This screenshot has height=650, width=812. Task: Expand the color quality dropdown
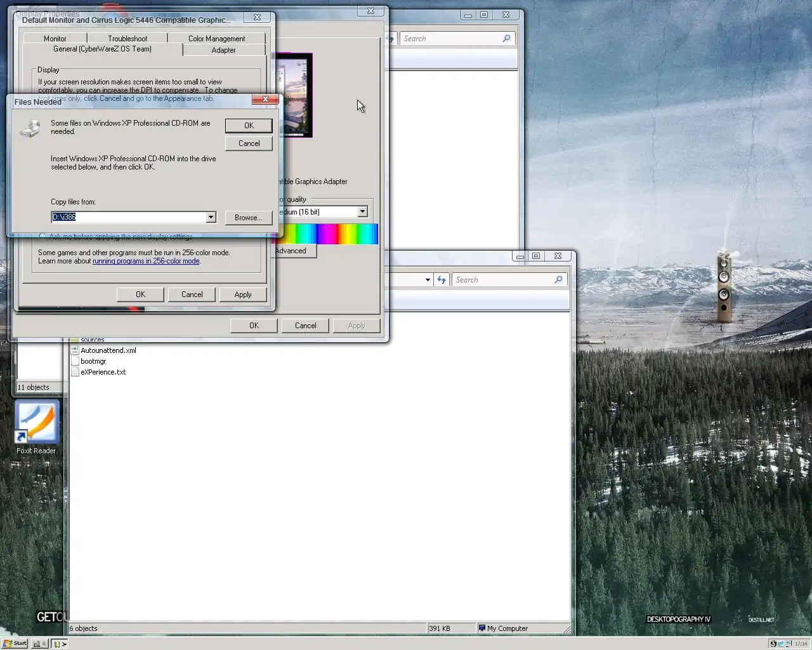(362, 211)
